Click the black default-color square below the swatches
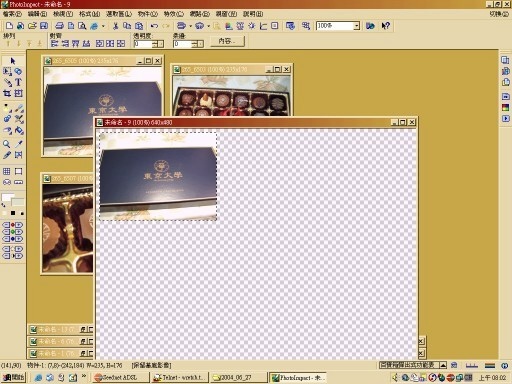512x384 pixels. (13, 213)
